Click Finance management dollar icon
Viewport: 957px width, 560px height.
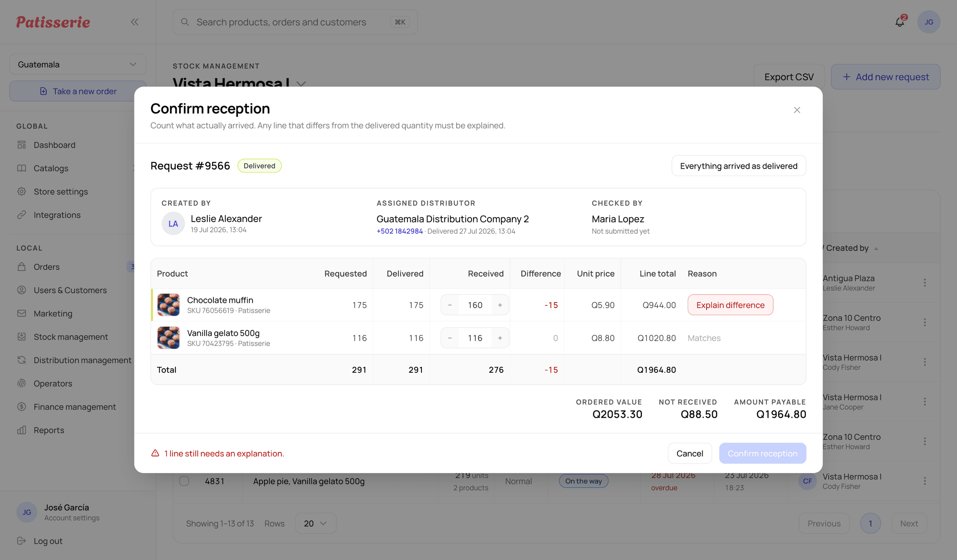22,407
